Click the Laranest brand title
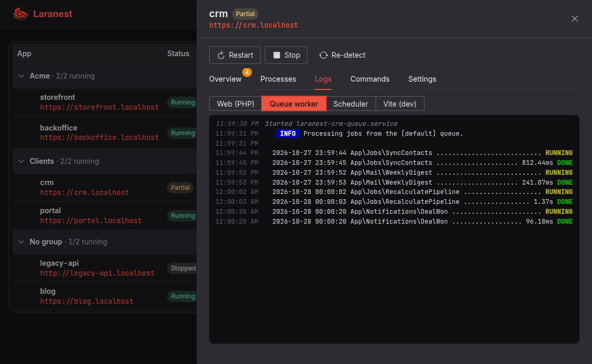592x364 pixels. 53,14
